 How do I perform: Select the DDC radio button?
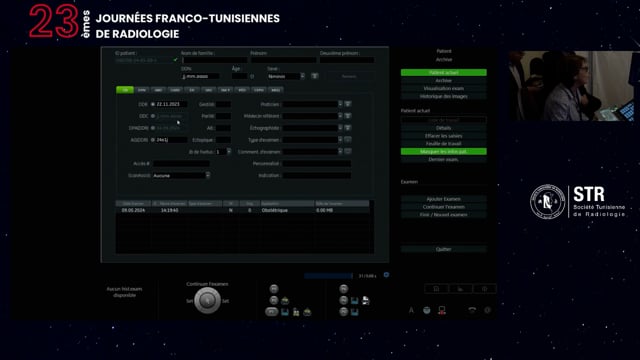pos(153,116)
